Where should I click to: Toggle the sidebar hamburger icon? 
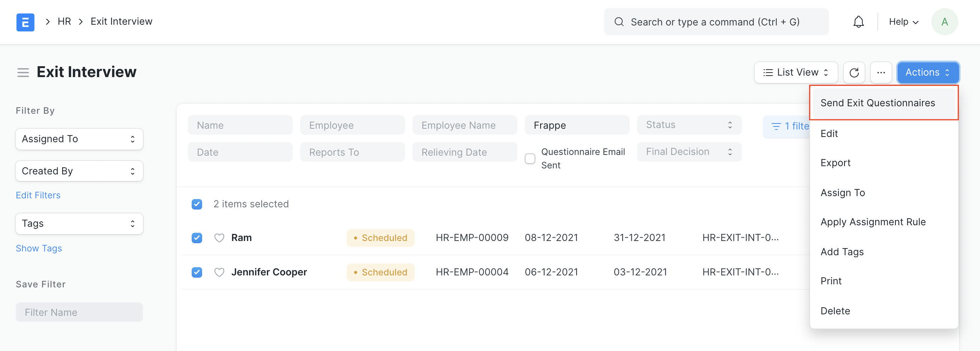23,72
